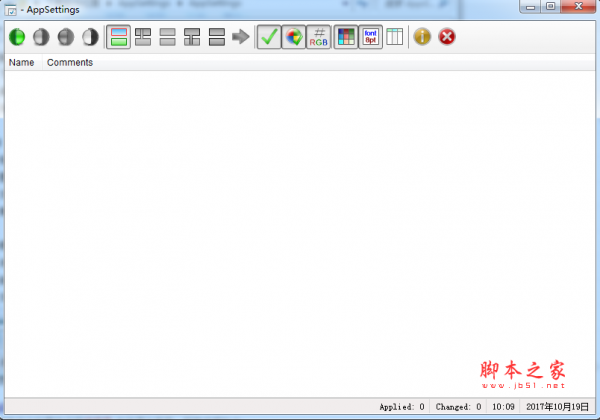Click the Changed: 0 status entry
The width and height of the screenshot is (600, 420).
pyautogui.click(x=458, y=407)
